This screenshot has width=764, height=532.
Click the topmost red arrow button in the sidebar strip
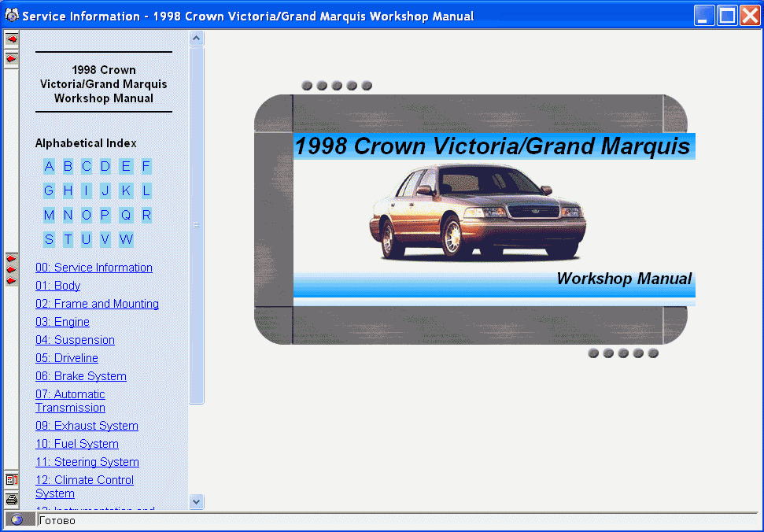coord(11,39)
